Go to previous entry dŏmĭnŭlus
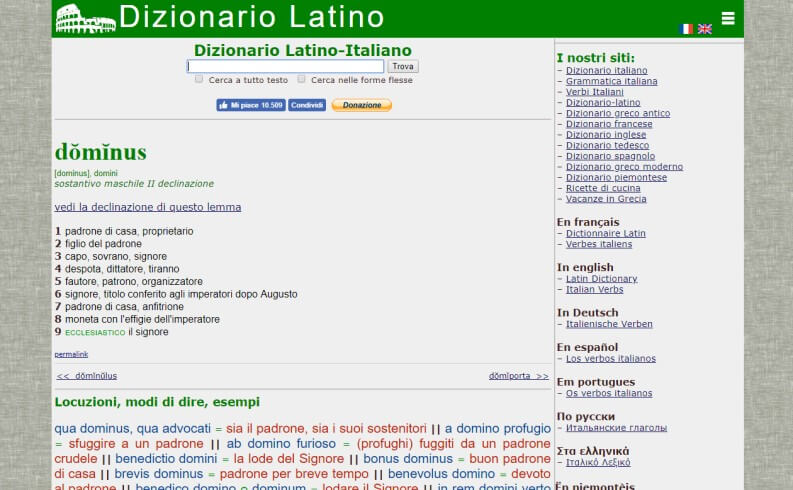 [x=86, y=376]
